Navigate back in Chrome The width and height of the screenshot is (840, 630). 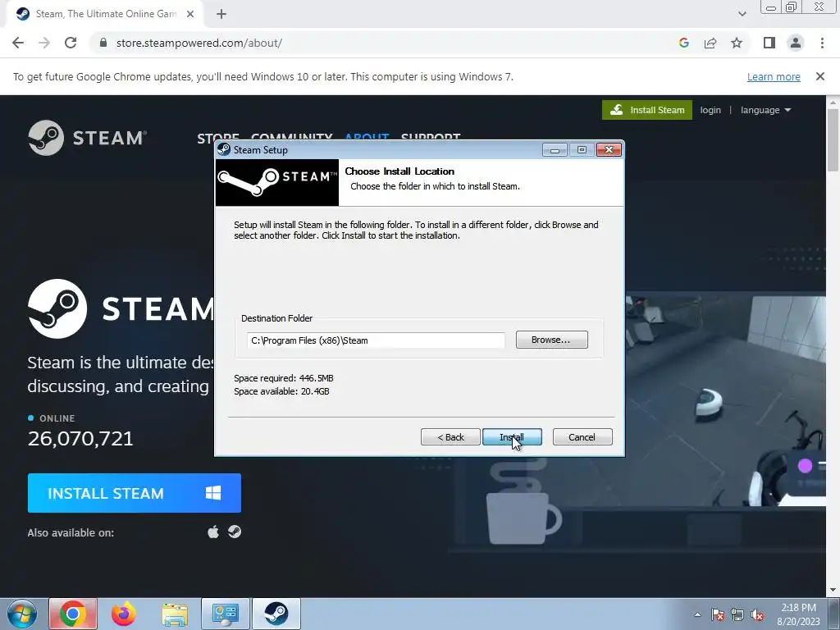18,43
